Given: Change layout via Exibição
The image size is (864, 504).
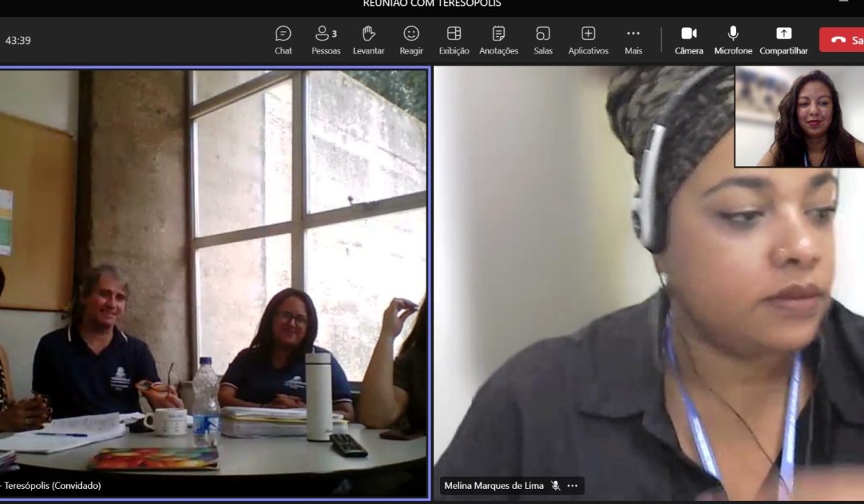Looking at the screenshot, I should pyautogui.click(x=454, y=40).
